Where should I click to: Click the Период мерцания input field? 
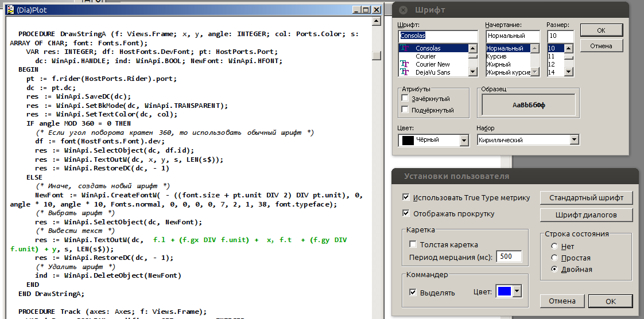(x=509, y=256)
